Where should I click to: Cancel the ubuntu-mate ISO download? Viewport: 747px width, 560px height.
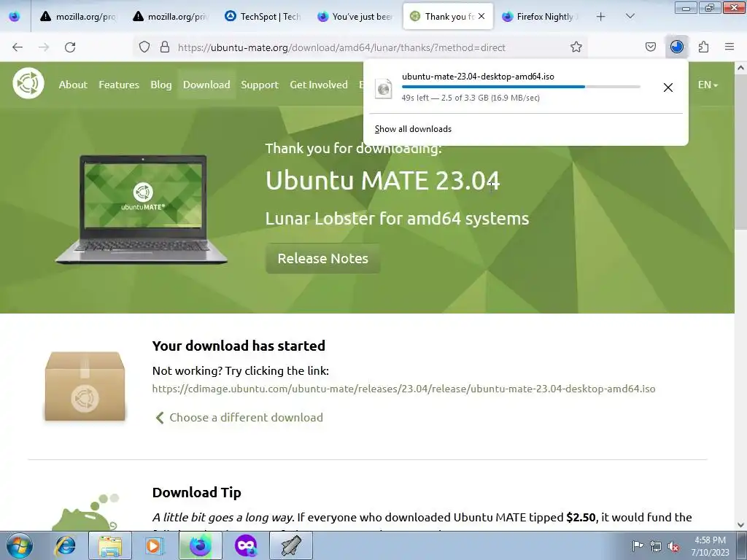(668, 87)
